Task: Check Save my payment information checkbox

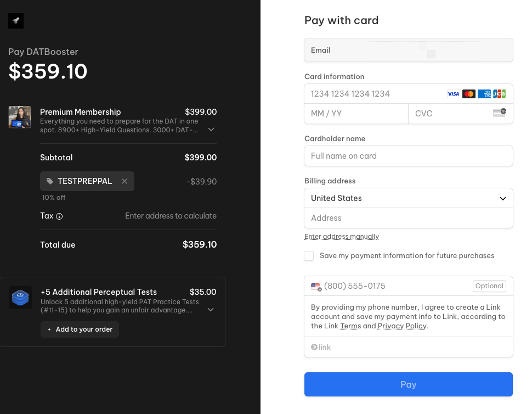Action: click(309, 256)
